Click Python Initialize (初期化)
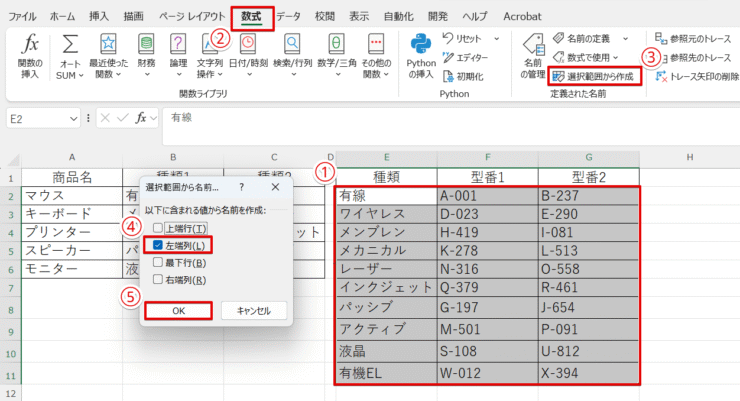 click(x=463, y=76)
